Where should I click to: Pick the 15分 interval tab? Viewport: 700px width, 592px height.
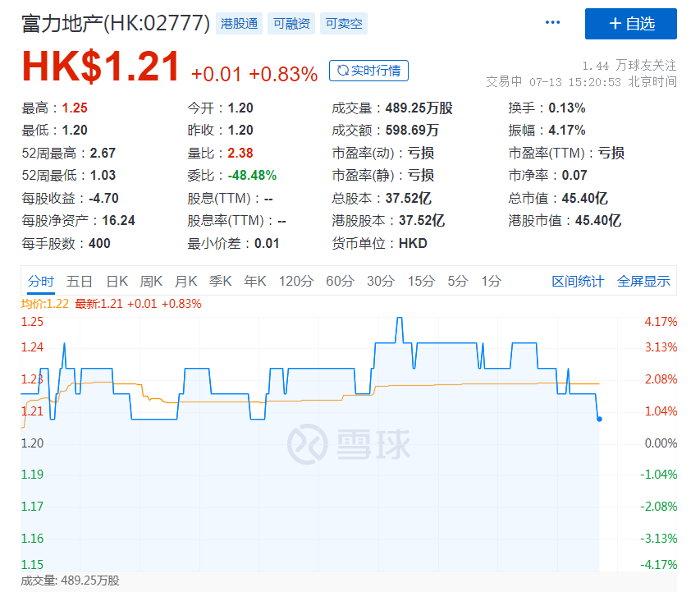(421, 281)
